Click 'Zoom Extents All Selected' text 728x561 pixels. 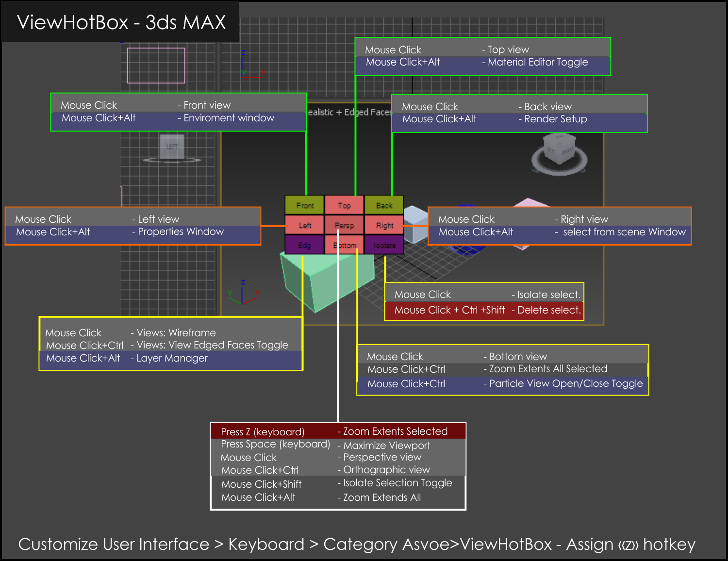(x=548, y=369)
